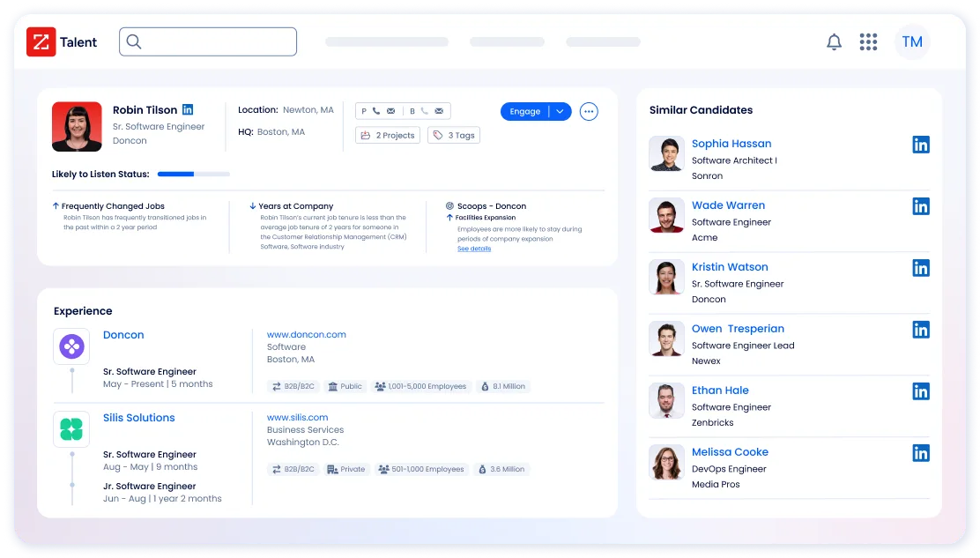
Task: Click the May - Present 5 months entry
Action: point(158,384)
